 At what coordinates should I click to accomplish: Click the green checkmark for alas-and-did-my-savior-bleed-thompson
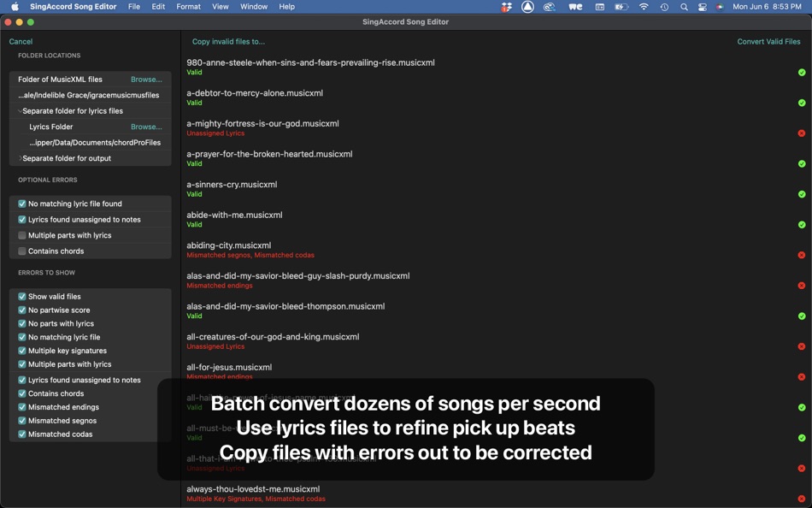(802, 316)
